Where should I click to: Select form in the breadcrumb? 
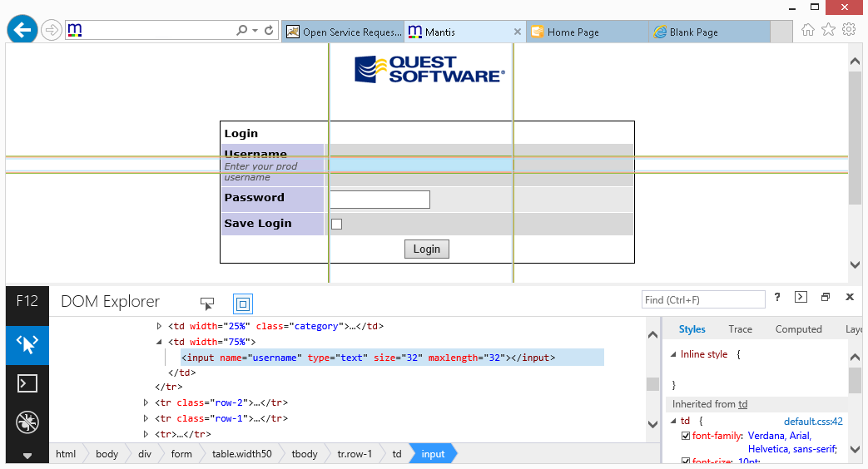181,454
